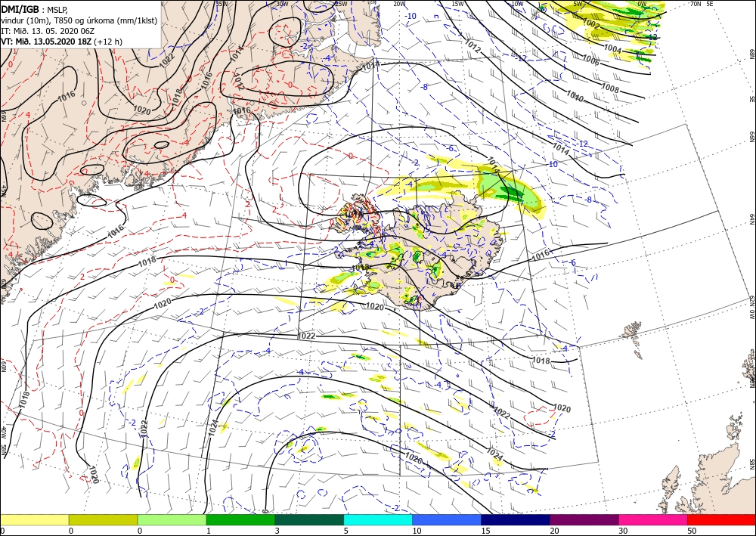756x536 pixels.
Task: Click the legend value '15' label
Action: pyautogui.click(x=485, y=531)
